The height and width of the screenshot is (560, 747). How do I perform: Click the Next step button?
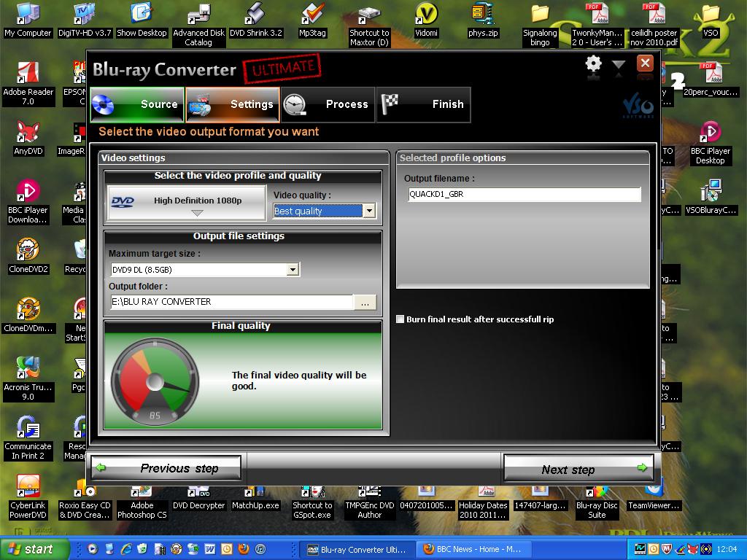(578, 469)
